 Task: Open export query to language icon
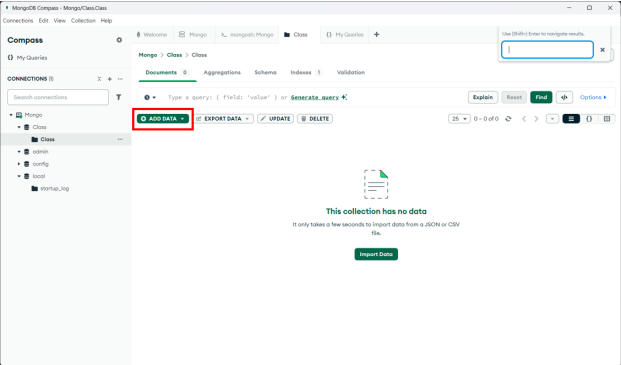[564, 97]
